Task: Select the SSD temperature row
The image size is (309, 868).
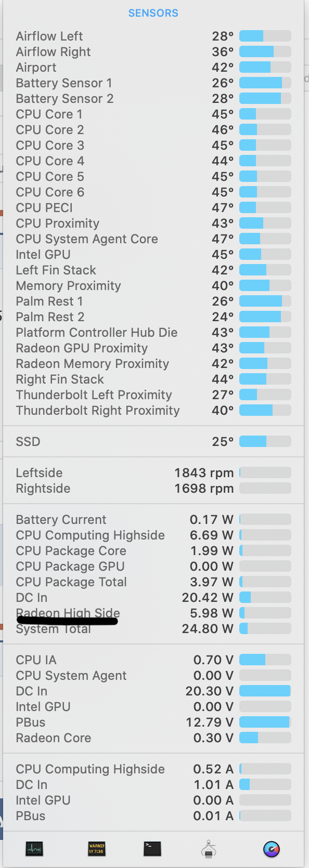Action: pos(153,442)
